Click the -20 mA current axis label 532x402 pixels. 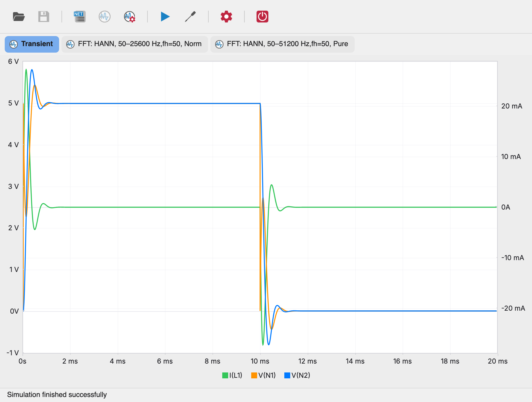(513, 308)
